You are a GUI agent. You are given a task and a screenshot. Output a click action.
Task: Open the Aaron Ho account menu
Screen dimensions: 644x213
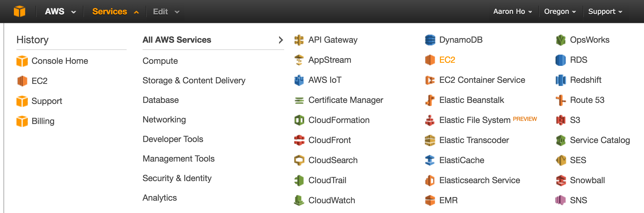(x=512, y=12)
